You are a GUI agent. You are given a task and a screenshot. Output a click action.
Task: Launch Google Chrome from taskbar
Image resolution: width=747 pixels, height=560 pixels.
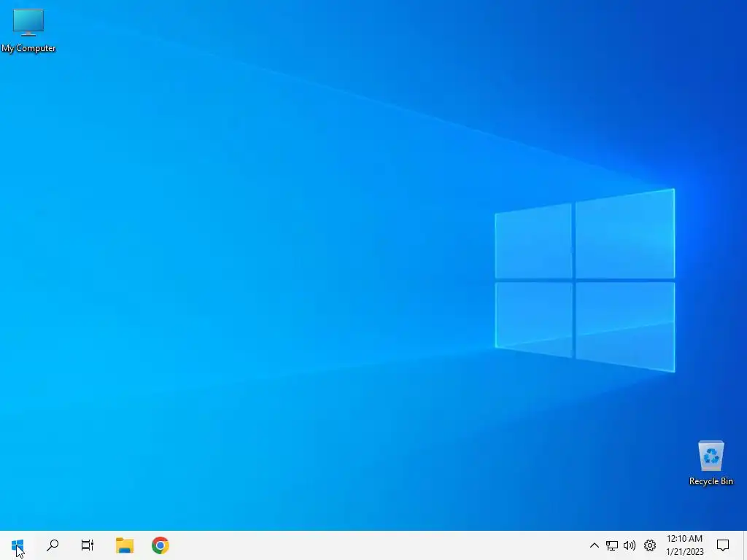coord(160,545)
